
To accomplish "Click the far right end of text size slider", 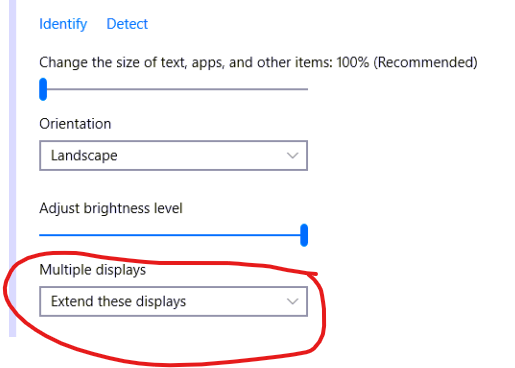I will coord(306,89).
